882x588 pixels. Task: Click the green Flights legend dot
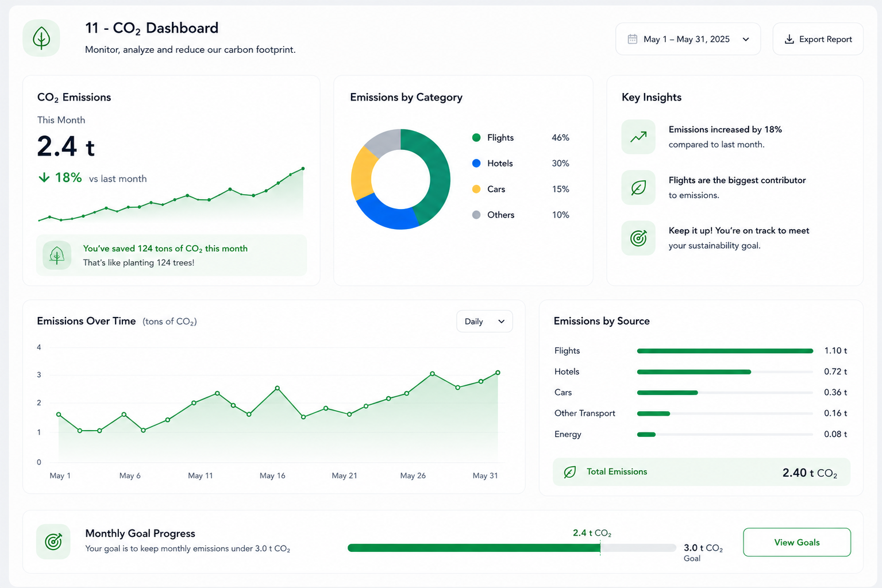point(476,138)
